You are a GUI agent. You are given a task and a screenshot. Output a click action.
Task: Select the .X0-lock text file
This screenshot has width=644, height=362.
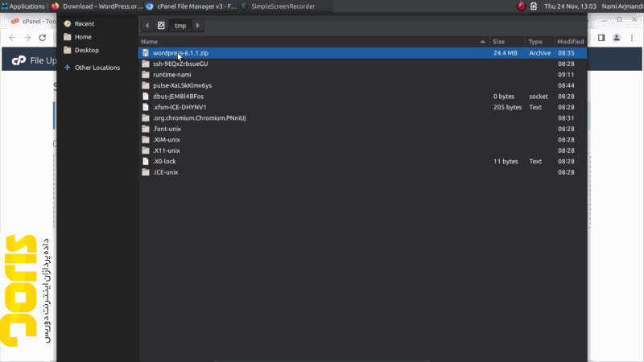[363, 162]
